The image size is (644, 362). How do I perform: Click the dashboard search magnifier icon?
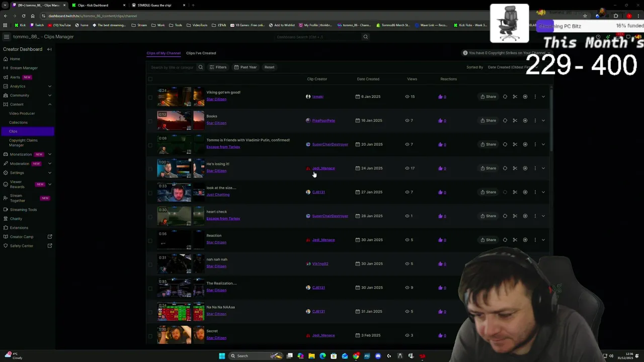pos(366,37)
